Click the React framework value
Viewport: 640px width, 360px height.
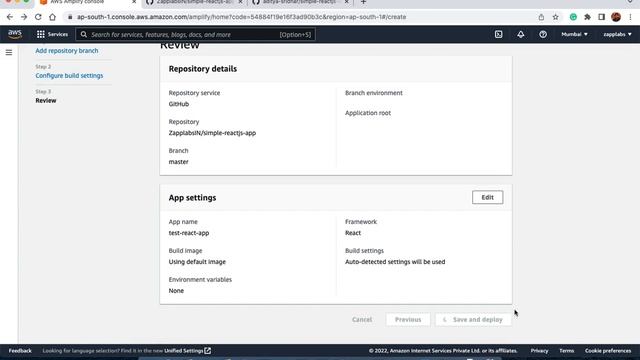(x=353, y=233)
